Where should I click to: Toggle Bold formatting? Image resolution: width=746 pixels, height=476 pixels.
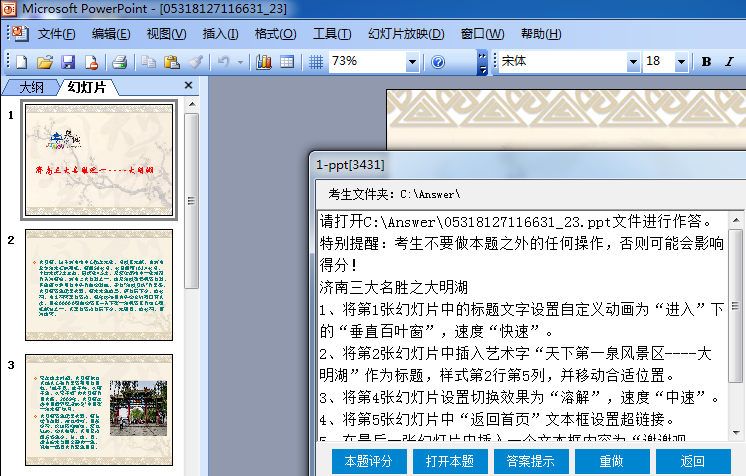coord(706,62)
